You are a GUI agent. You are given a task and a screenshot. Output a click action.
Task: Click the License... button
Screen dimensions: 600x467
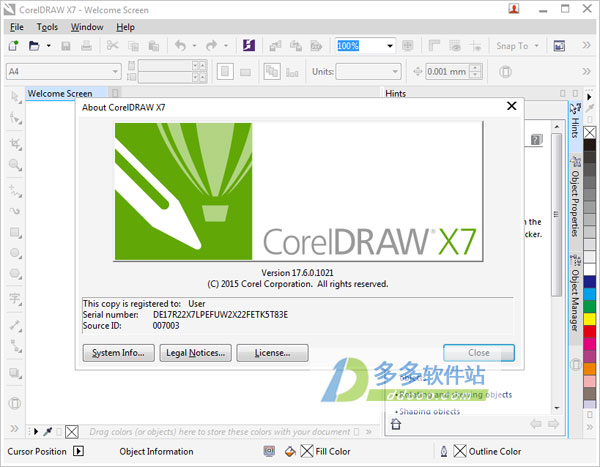coord(272,353)
